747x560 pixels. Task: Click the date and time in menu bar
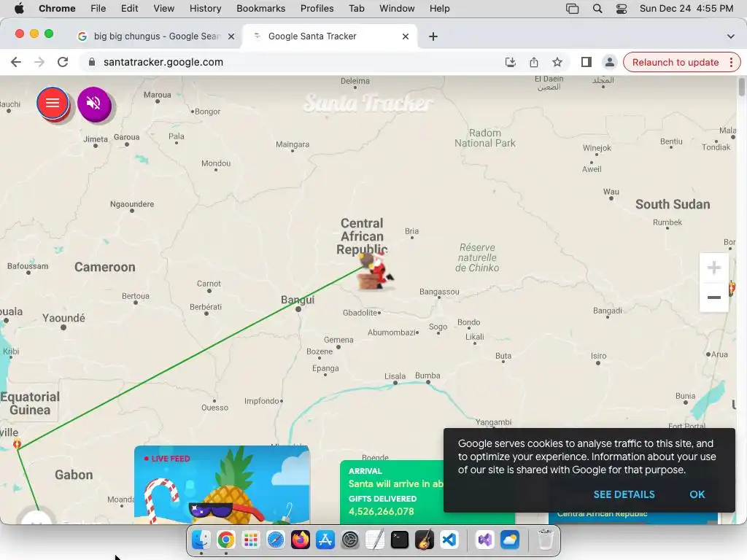click(686, 8)
